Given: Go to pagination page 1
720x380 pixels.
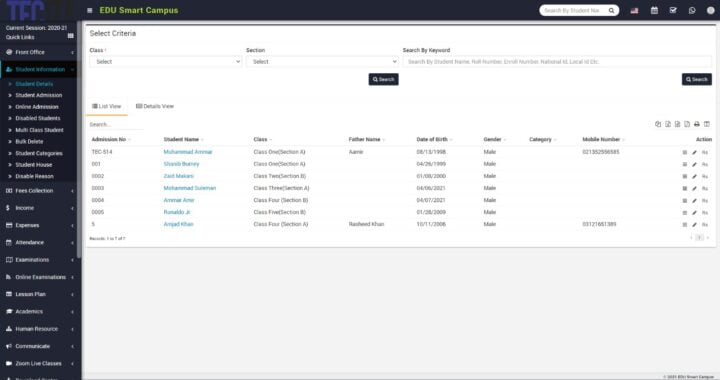Looking at the screenshot, I should pos(699,238).
